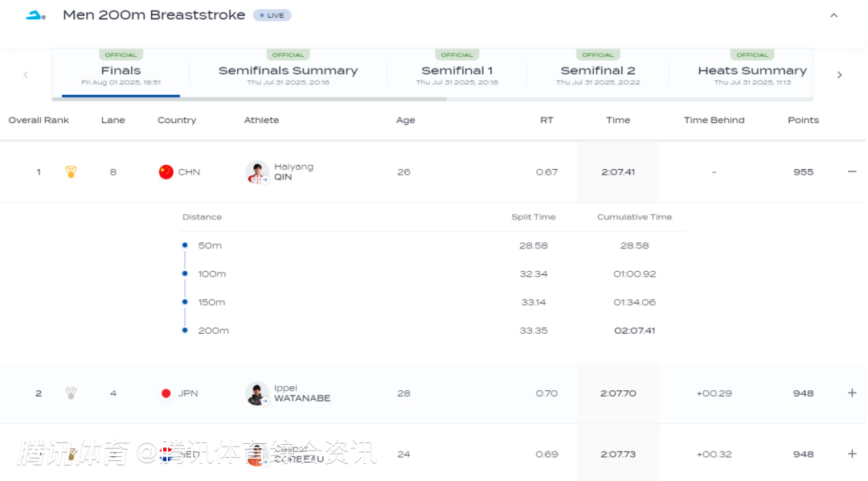Open the Finals tab

click(x=121, y=72)
